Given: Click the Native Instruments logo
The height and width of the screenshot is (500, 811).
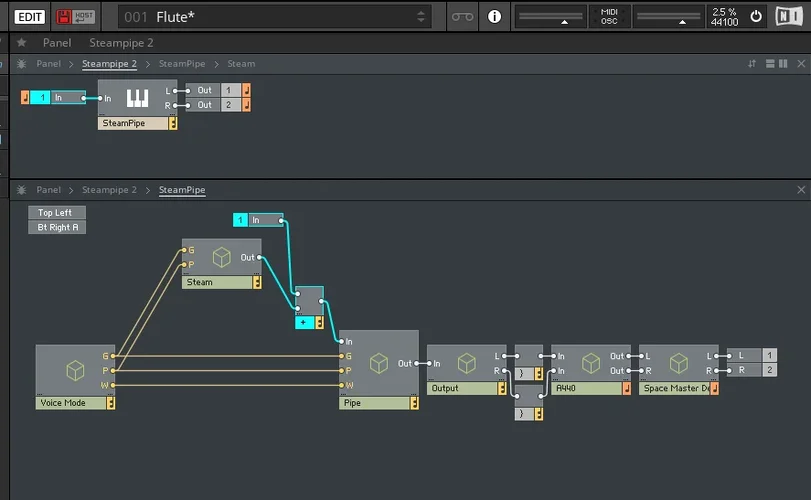Looking at the screenshot, I should (x=788, y=16).
